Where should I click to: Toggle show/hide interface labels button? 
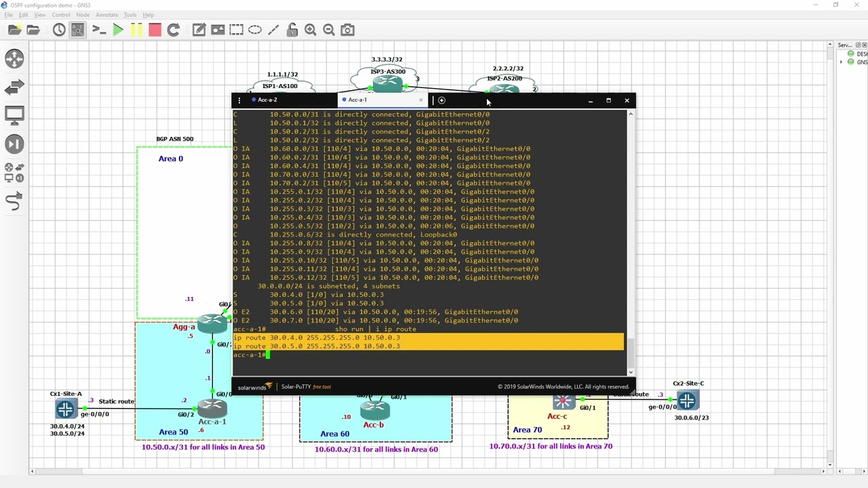click(x=78, y=30)
